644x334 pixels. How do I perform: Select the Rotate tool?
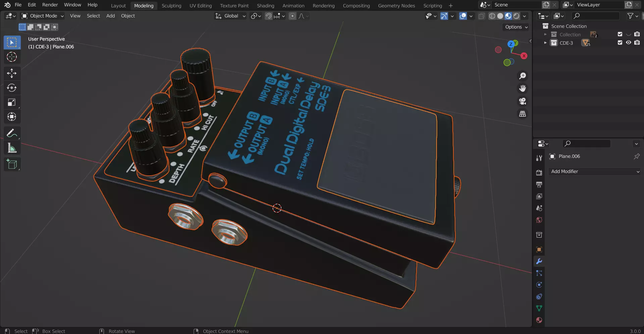point(12,88)
